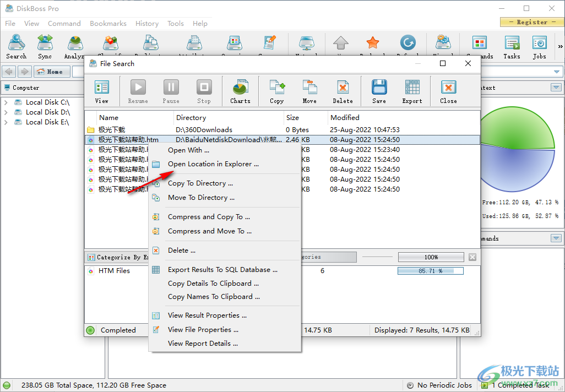This screenshot has height=392, width=565.
Task: Select Compress and Move To
Action: [225, 231]
